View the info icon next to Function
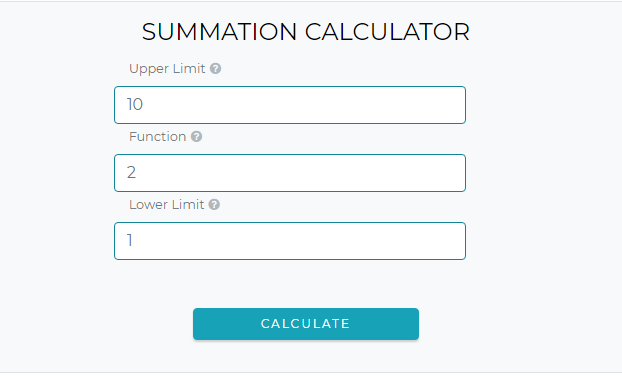 (x=196, y=137)
